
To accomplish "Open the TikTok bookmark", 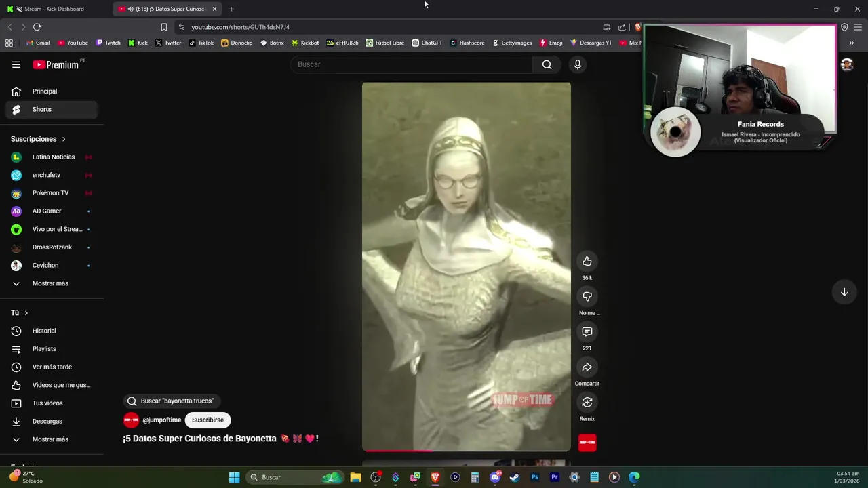I will (201, 43).
